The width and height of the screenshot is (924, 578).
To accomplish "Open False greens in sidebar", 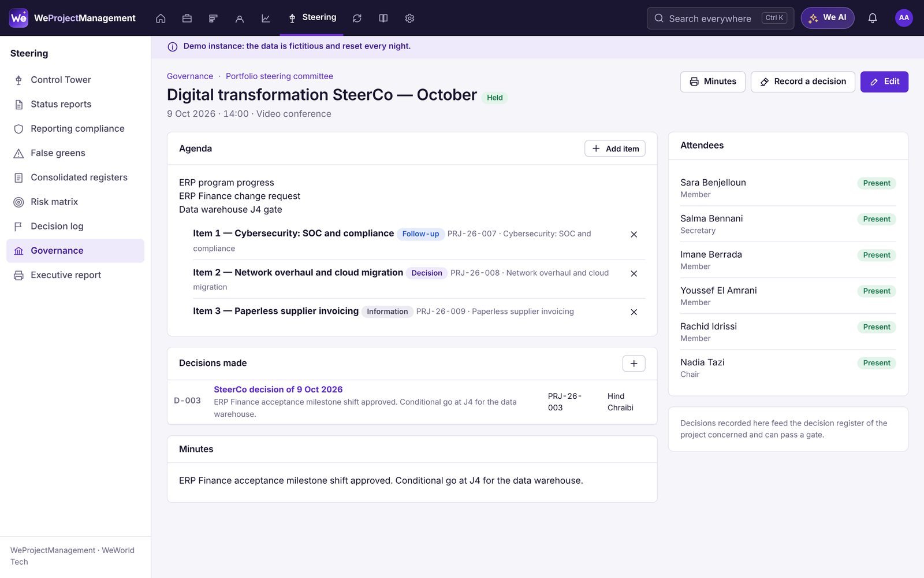I will 75,153.
